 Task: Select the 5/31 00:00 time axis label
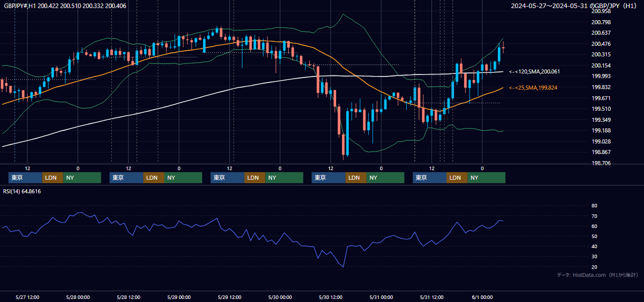[x=381, y=297]
